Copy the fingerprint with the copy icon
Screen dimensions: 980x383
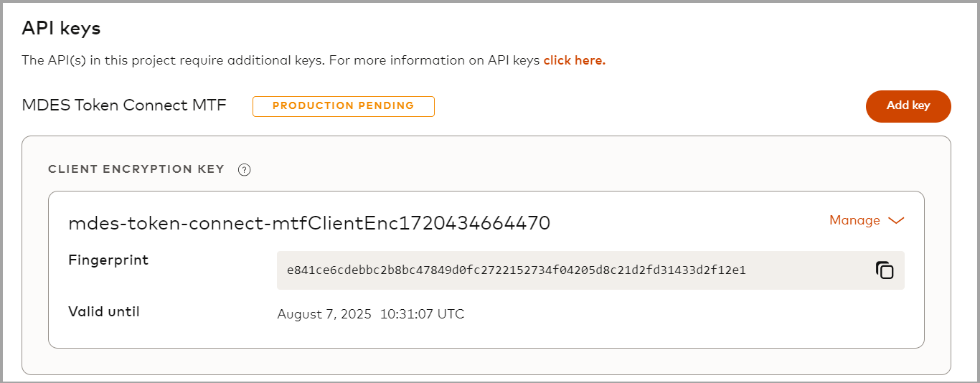pos(885,270)
